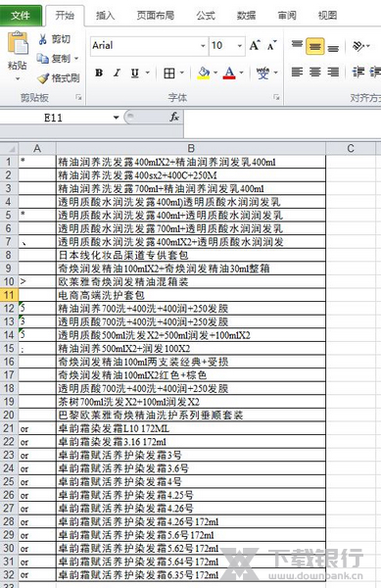Toggle middle vertical alignment

(x=315, y=46)
